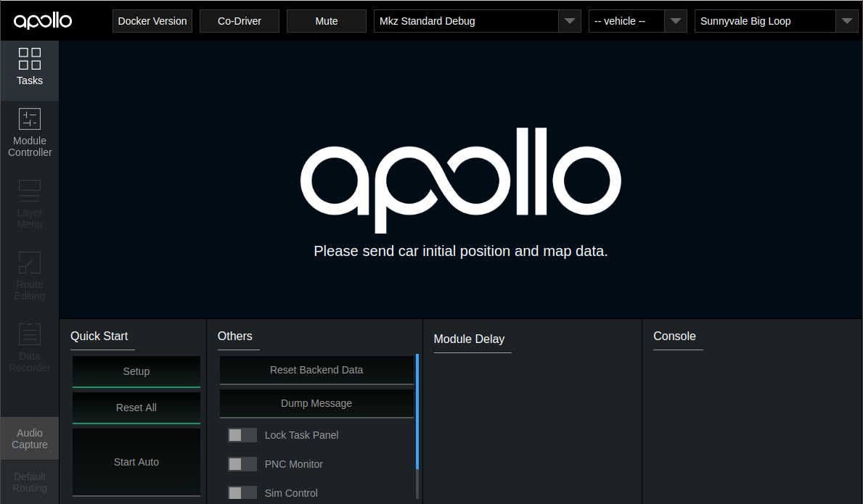Open the Mkz Standard Debug mode dropdown
This screenshot has height=504, width=863.
pyautogui.click(x=477, y=21)
